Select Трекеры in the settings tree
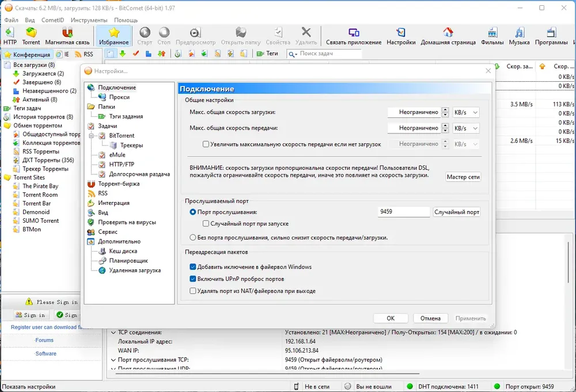 131,145
